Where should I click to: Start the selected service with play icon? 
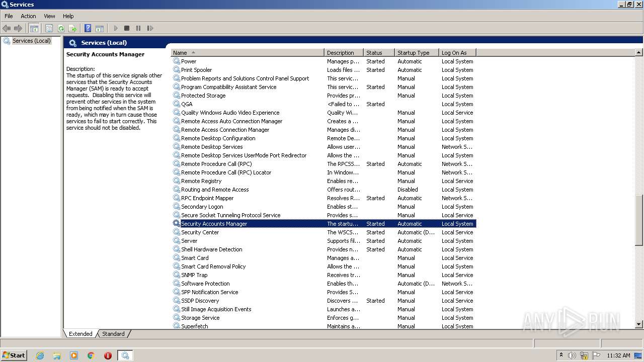coord(116,29)
